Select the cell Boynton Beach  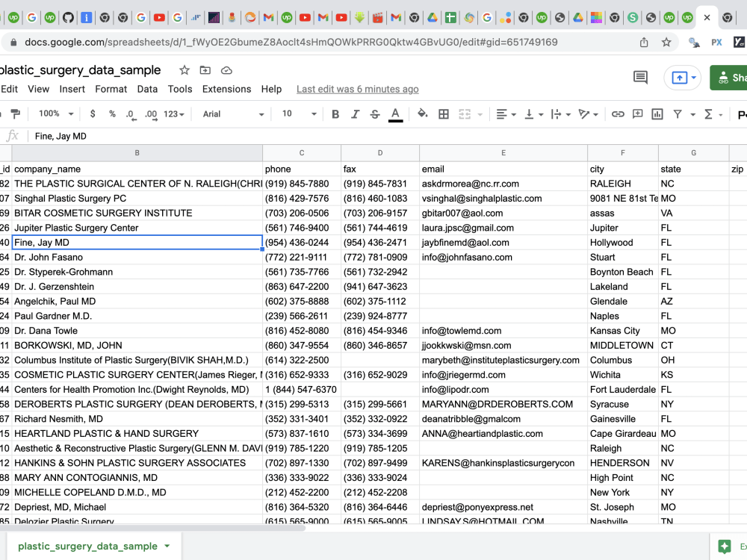(623, 272)
